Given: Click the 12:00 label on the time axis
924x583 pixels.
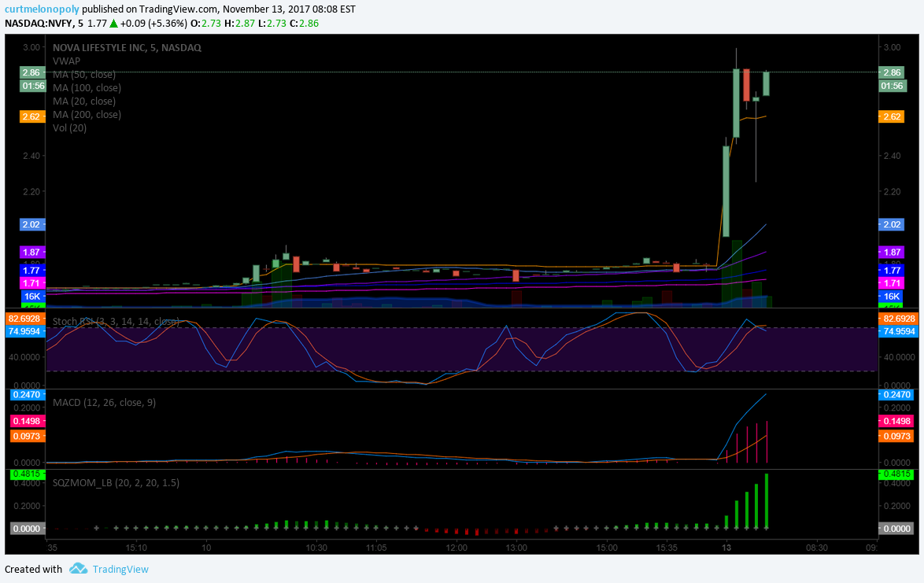Looking at the screenshot, I should pyautogui.click(x=456, y=547).
